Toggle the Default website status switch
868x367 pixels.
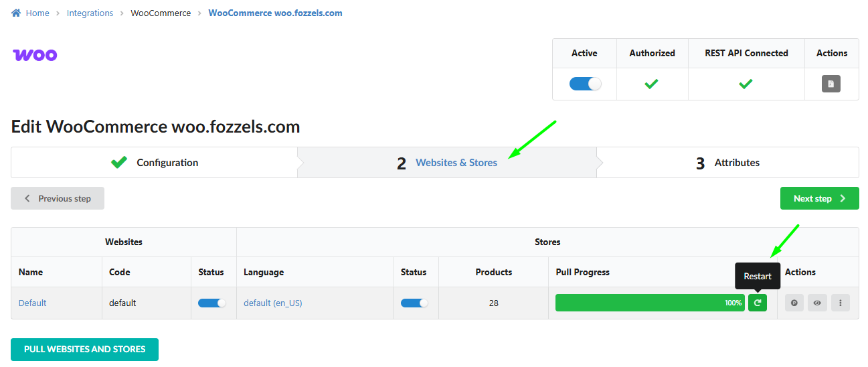212,303
